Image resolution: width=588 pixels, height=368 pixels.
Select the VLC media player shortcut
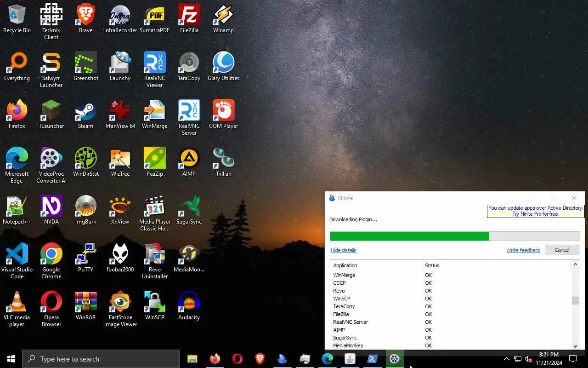[x=17, y=309]
